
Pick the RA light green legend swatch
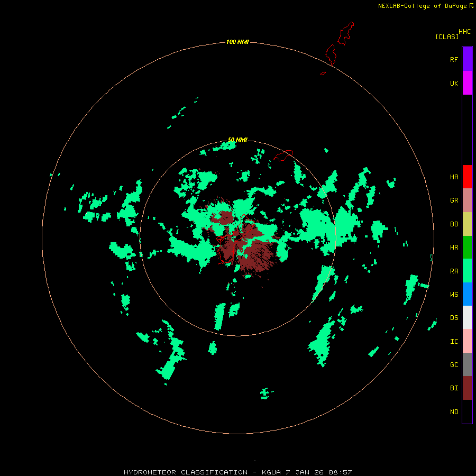point(467,271)
